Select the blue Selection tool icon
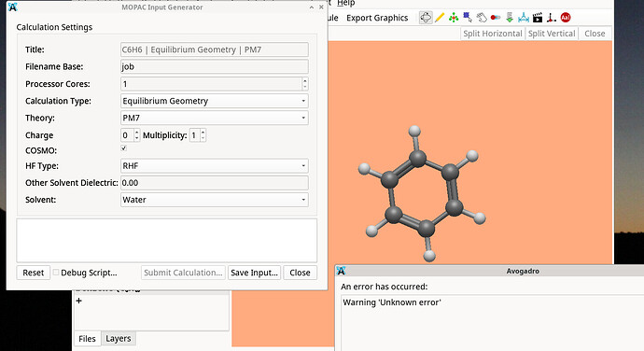Screen dimensions: 644x351 (x=468, y=18)
